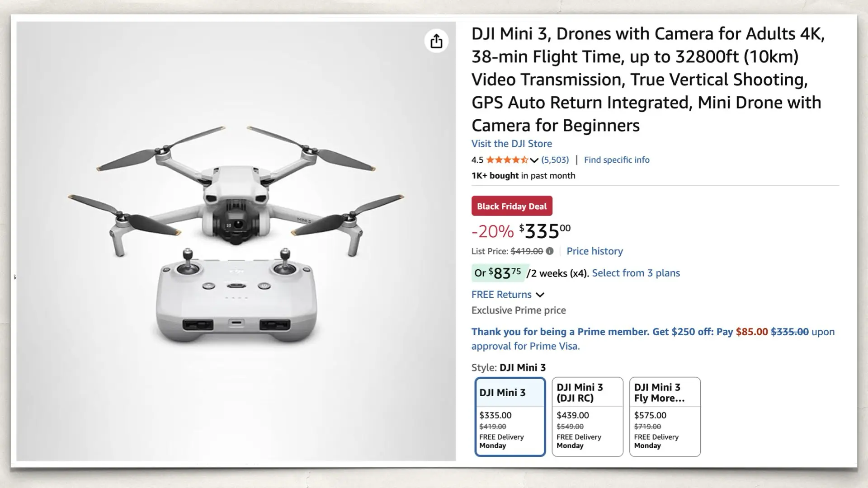Click the product title text
This screenshot has width=868, height=488.
click(x=646, y=79)
